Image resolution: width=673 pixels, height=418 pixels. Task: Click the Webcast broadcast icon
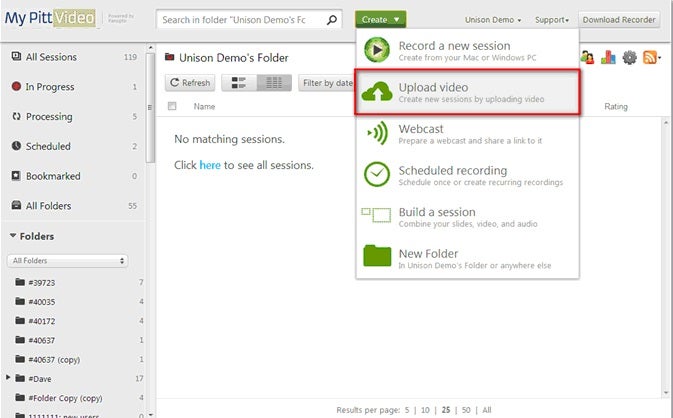(378, 133)
